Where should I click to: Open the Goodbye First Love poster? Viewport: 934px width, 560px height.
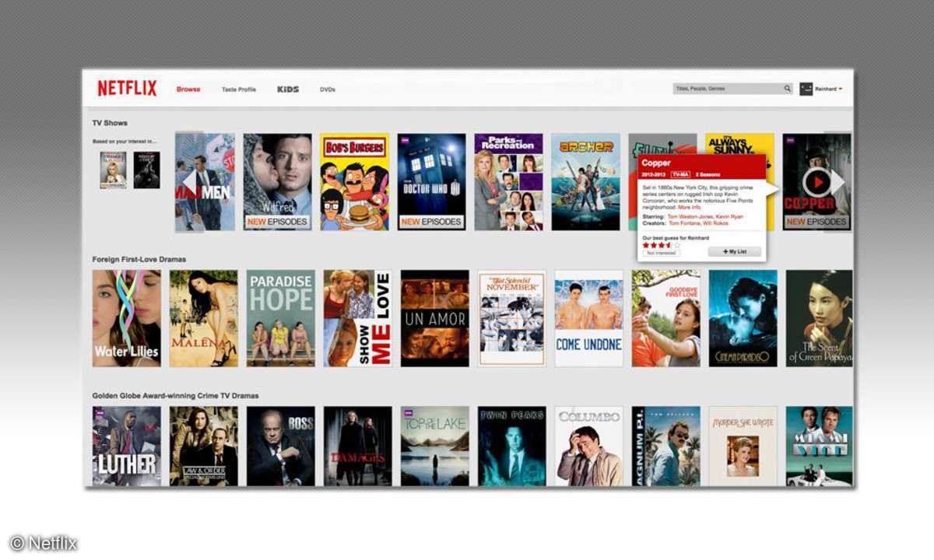[666, 318]
